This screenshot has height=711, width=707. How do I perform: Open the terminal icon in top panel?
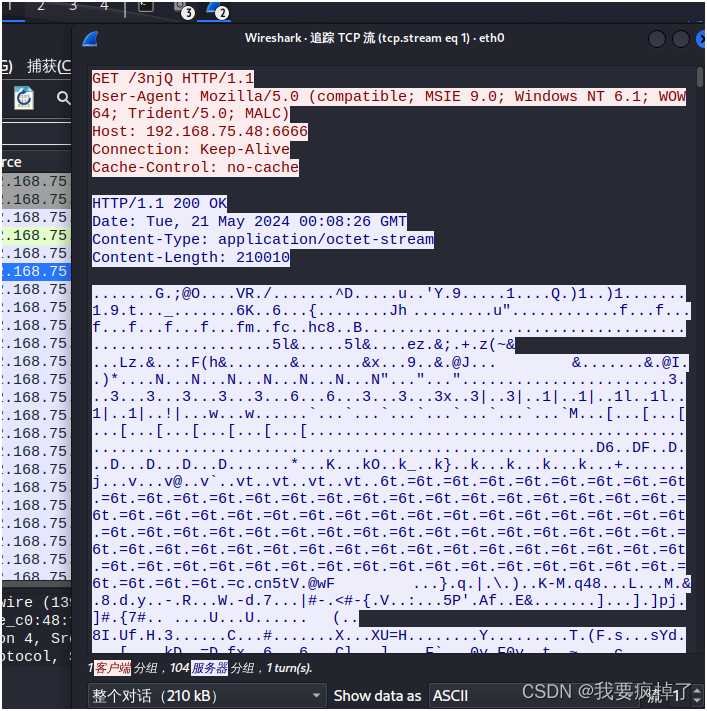point(146,6)
